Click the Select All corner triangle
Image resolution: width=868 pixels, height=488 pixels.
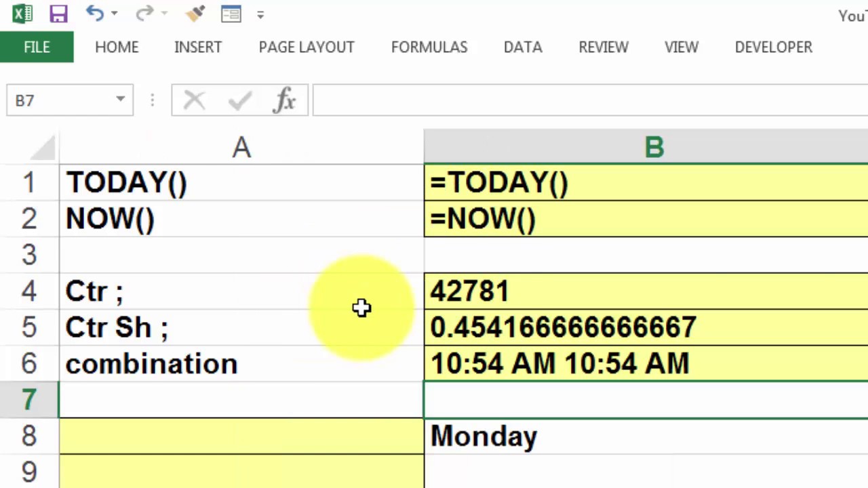pos(42,148)
